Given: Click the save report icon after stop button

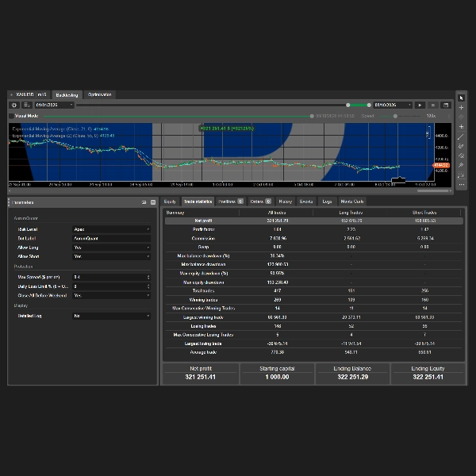Looking at the screenshot, I should pyautogui.click(x=446, y=105).
